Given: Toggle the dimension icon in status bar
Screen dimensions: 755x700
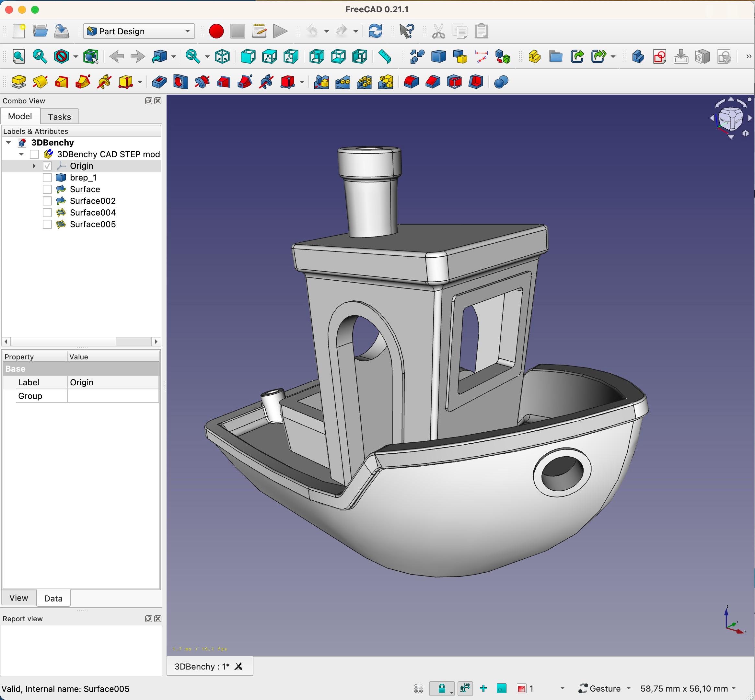Looking at the screenshot, I should point(465,688).
